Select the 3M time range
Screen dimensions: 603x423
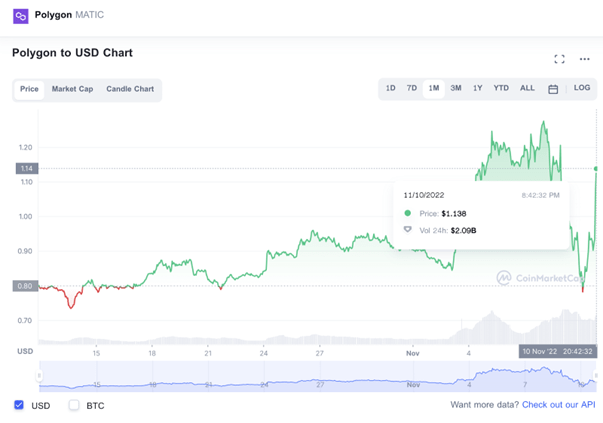456,88
